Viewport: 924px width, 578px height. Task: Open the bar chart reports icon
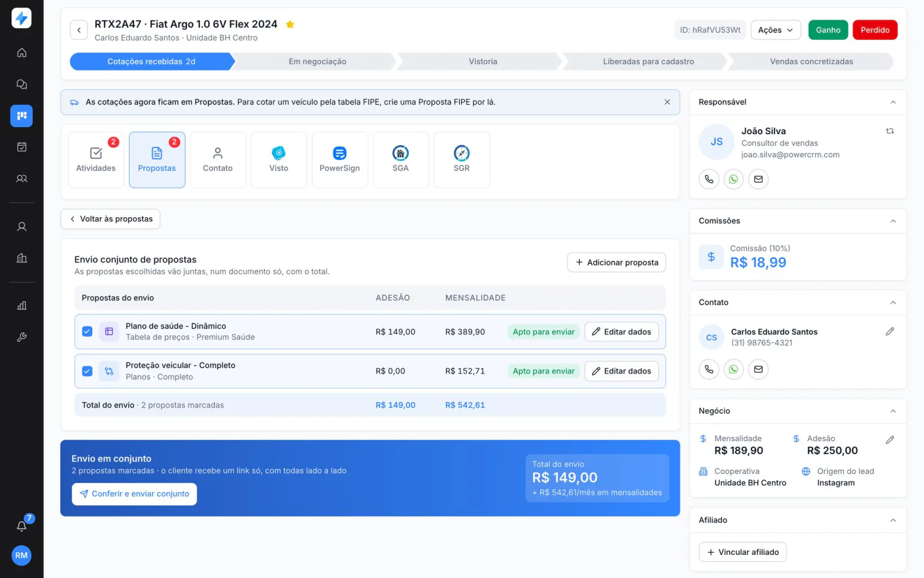(x=21, y=305)
